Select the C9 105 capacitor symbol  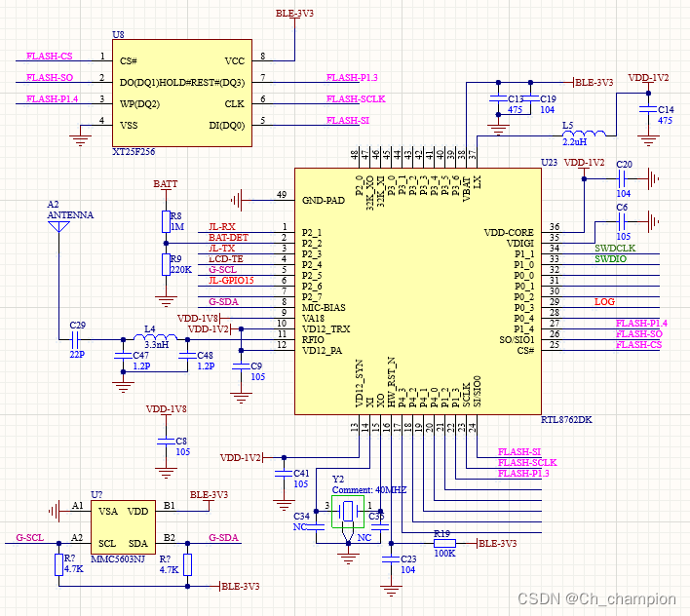coord(241,366)
